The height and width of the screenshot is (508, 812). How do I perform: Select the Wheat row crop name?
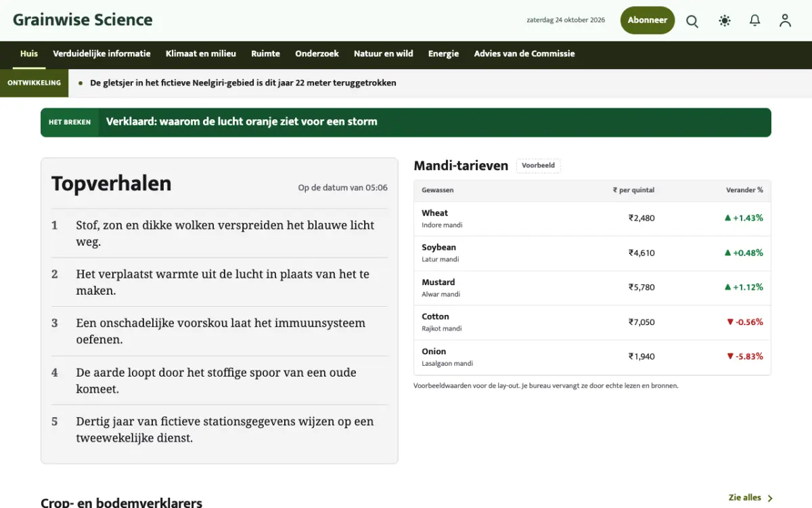[x=434, y=213]
